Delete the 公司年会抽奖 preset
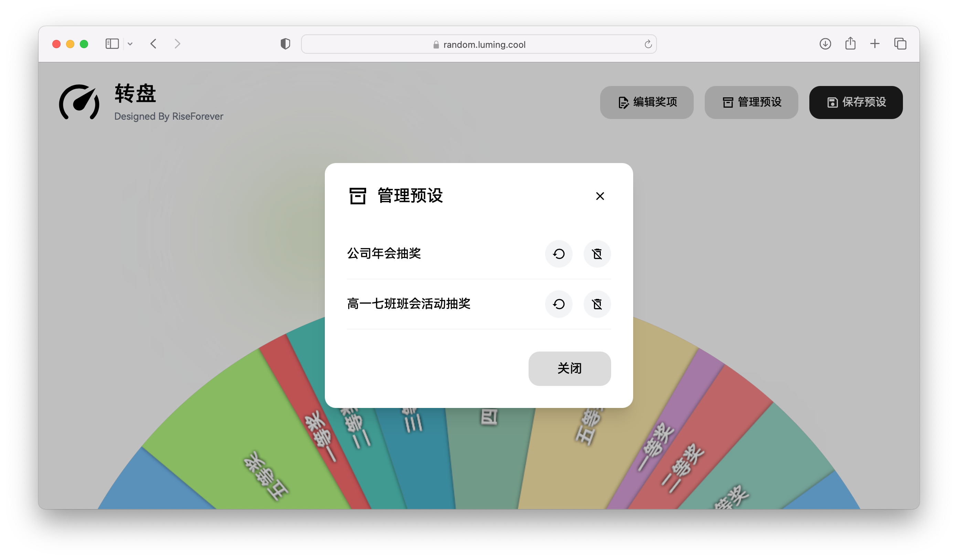958x560 pixels. [x=597, y=254]
